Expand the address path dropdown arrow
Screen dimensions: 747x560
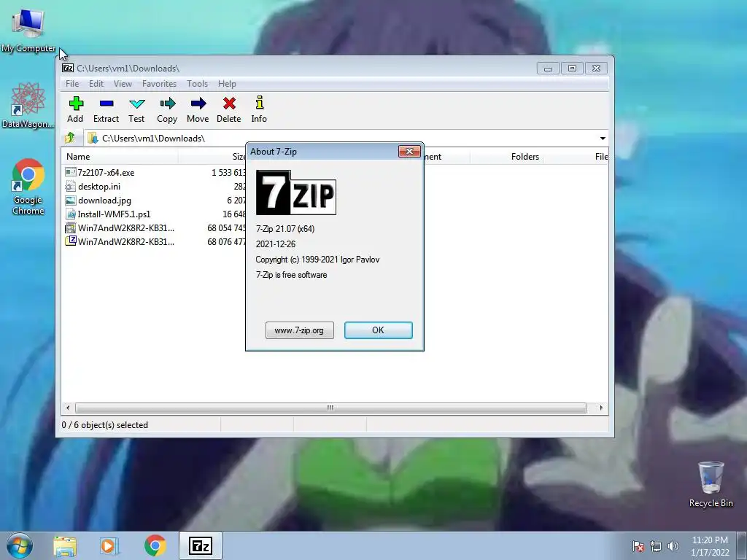[603, 138]
